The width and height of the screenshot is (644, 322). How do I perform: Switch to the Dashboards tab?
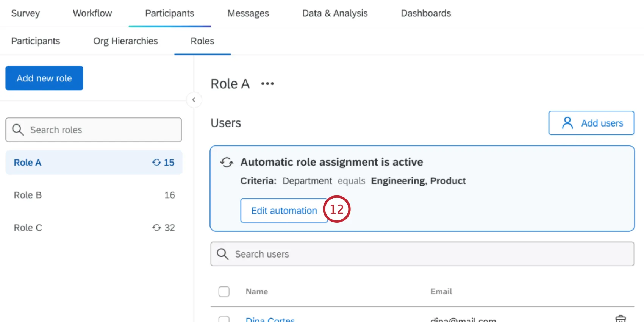point(426,13)
